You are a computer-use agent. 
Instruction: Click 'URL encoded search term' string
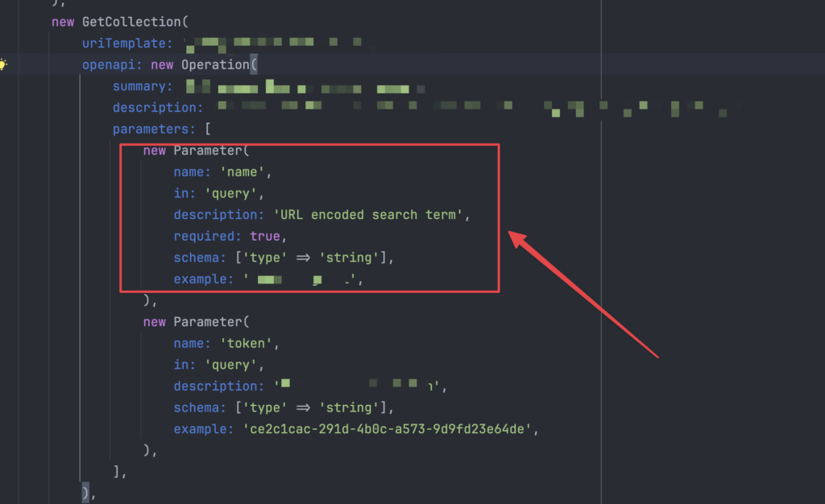pos(367,215)
